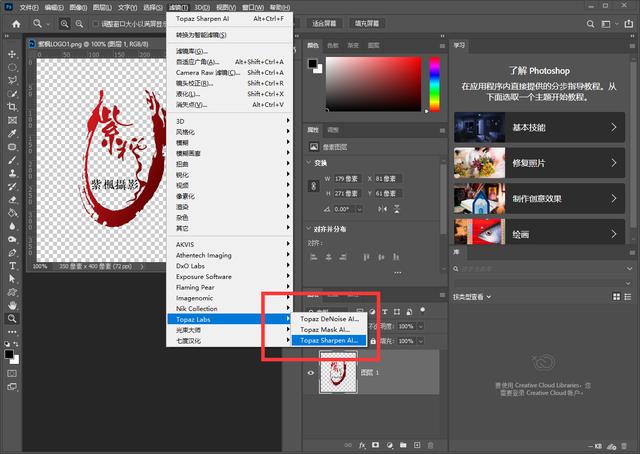Click the rainbow hue slider strip
Image resolution: width=640 pixels, height=454 pixels.
[435, 84]
